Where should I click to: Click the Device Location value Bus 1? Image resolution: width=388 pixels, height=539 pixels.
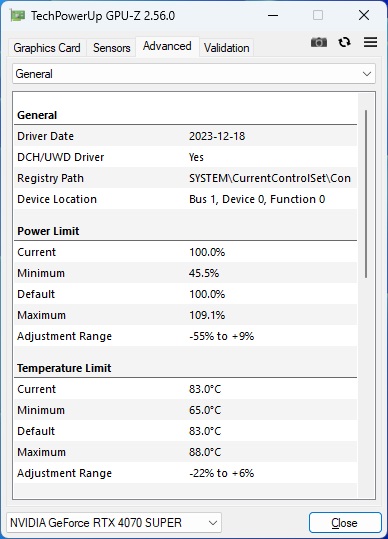click(257, 199)
